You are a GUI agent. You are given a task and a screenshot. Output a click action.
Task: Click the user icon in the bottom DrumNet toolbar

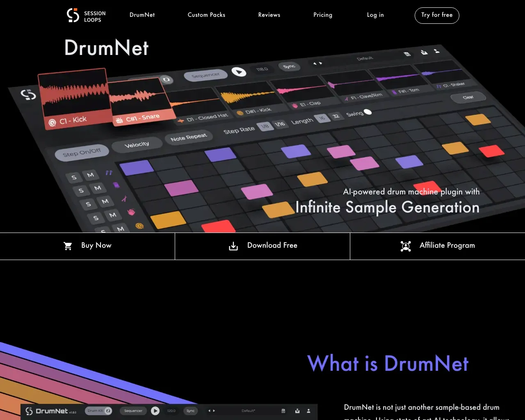coord(308,411)
